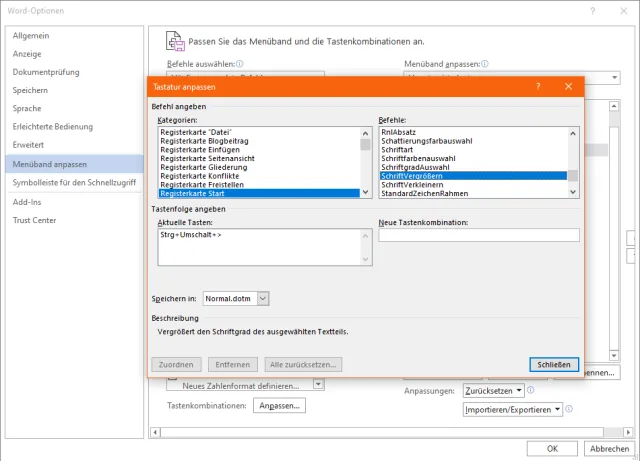The width and height of the screenshot is (640, 461).
Task: Click scroll-down arrow of Kategorien list
Action: [x=365, y=192]
